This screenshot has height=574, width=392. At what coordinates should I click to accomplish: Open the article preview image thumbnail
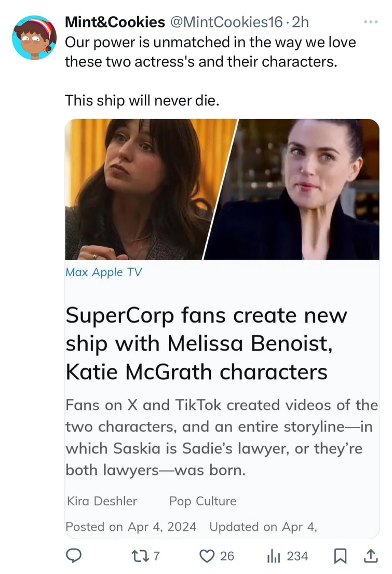click(x=222, y=190)
